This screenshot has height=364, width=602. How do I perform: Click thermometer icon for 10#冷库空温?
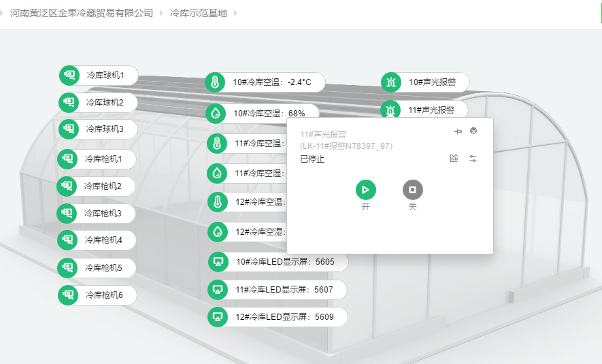click(x=215, y=83)
